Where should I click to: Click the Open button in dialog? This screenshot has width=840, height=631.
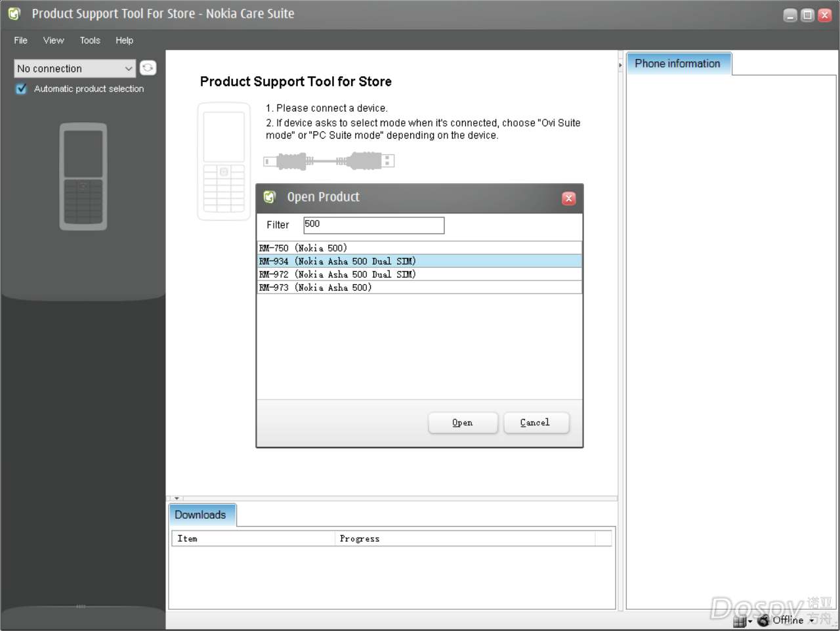463,423
